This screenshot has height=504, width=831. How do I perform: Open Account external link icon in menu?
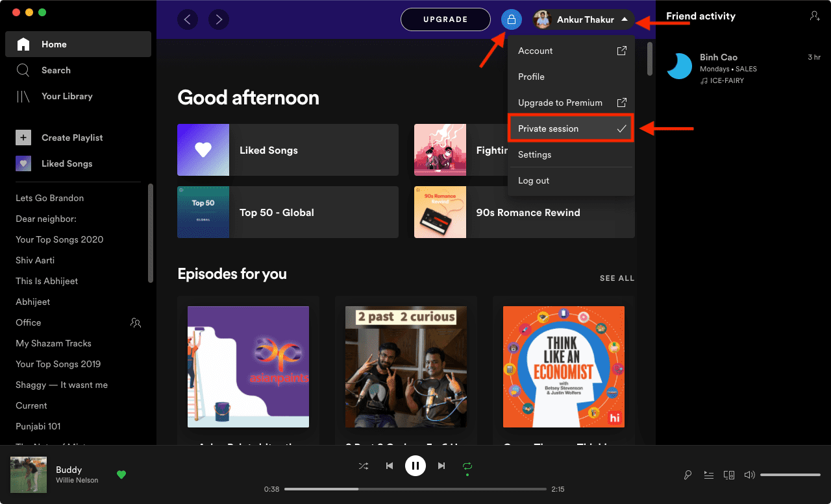click(x=621, y=51)
